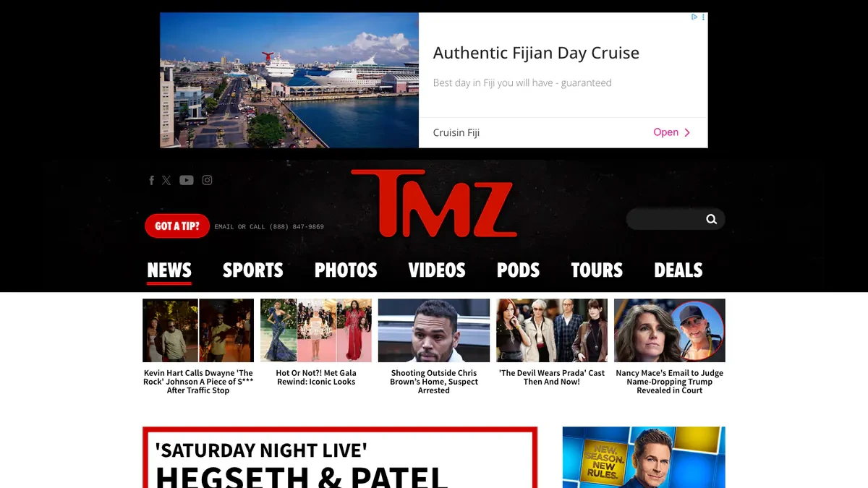Viewport: 868px width, 488px height.
Task: Click Kevin Hart Calls Dwayne Johnson headline
Action: click(x=198, y=382)
